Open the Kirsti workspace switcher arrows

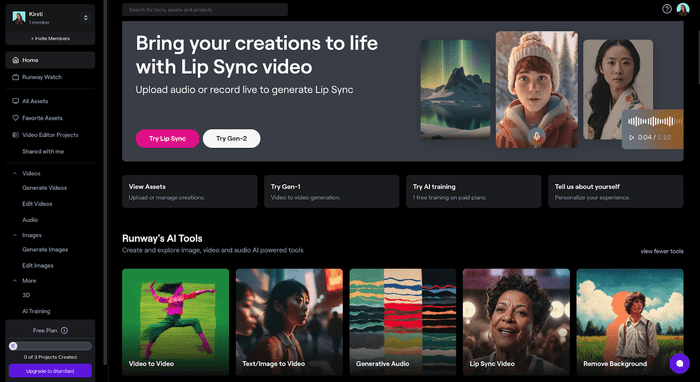pyautogui.click(x=86, y=18)
